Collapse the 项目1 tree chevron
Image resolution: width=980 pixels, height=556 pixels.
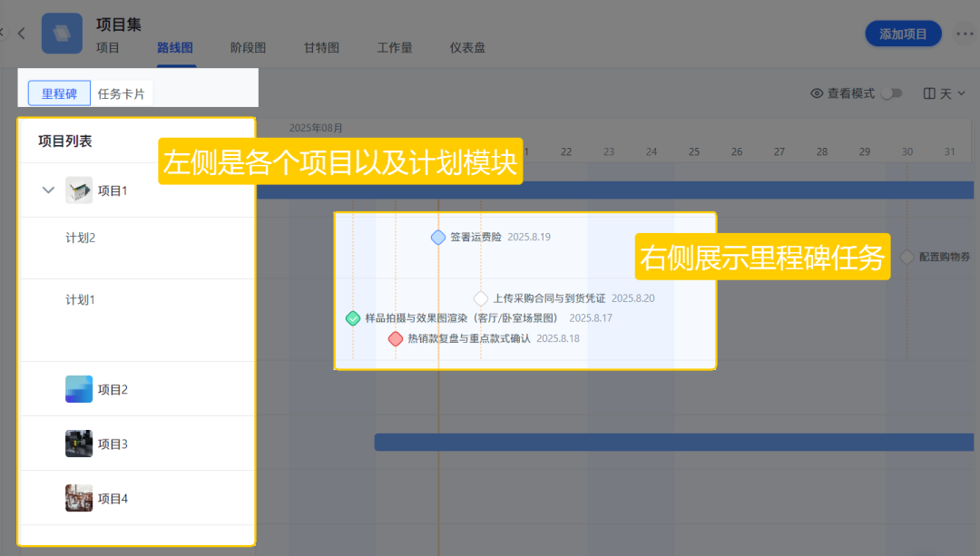48,190
